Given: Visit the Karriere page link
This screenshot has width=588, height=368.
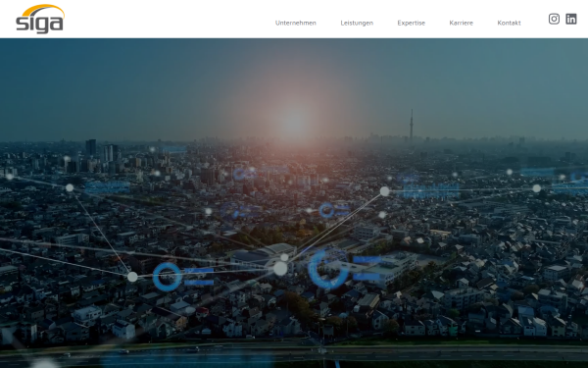Looking at the screenshot, I should tap(461, 23).
